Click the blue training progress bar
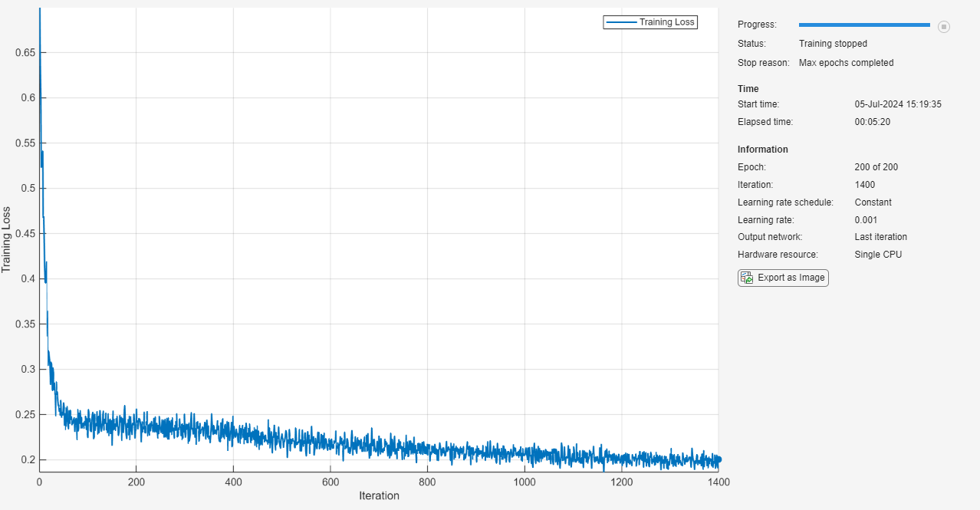Viewport: 980px width, 510px height. point(864,25)
